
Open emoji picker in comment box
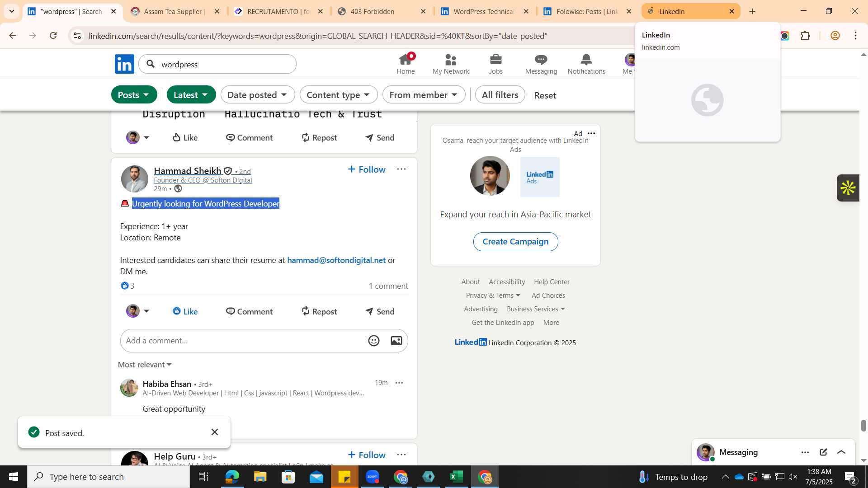(374, 341)
